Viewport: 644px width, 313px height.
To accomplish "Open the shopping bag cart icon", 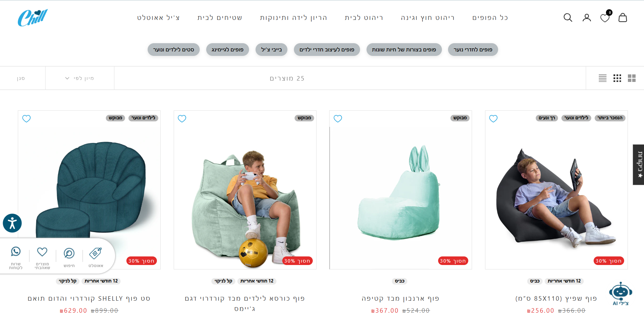I will tap(623, 17).
